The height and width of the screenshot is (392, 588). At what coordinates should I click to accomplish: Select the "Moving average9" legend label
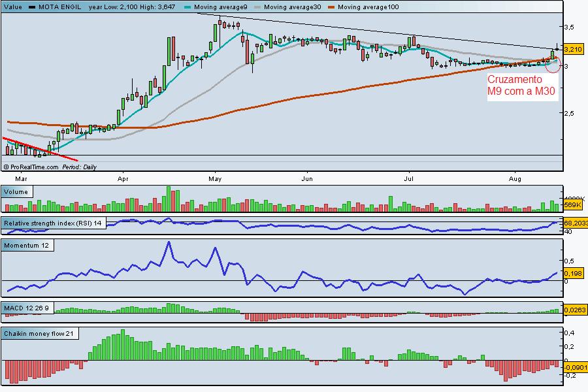coord(221,7)
